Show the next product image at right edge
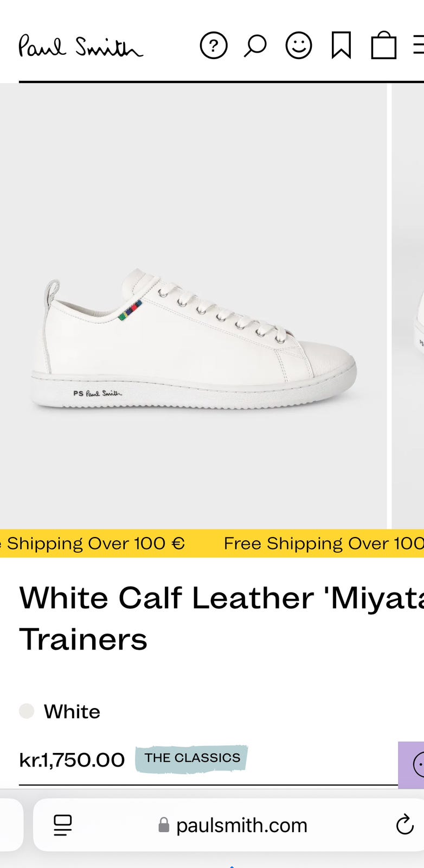Screen dimensions: 424x868 click(408, 306)
